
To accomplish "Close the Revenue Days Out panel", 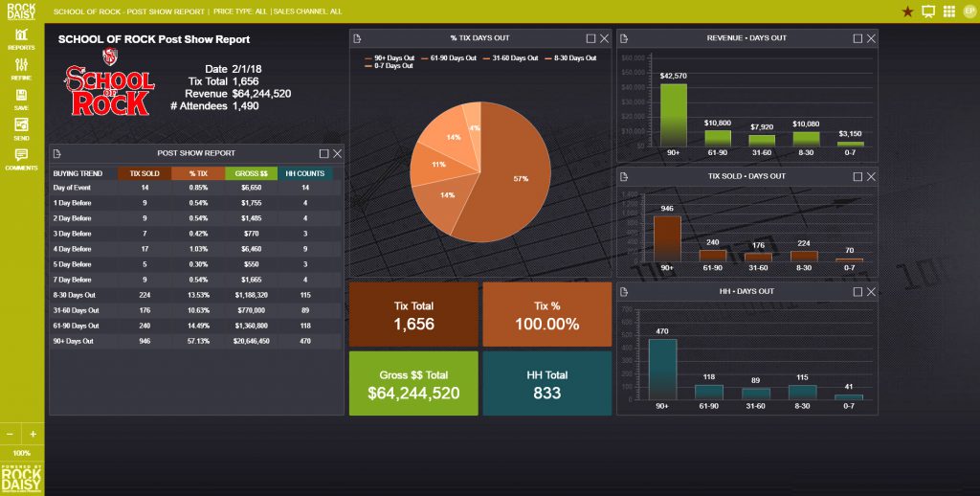I will coord(871,38).
